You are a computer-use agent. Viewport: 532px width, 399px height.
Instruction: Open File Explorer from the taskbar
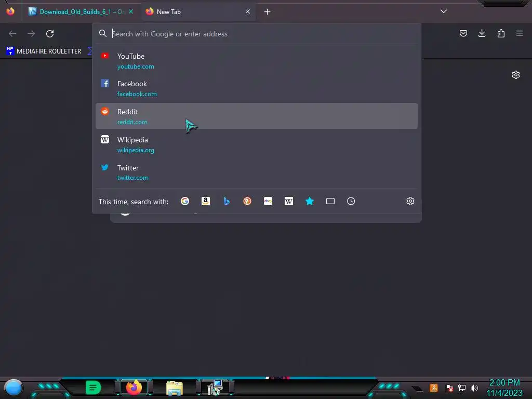[175, 388]
